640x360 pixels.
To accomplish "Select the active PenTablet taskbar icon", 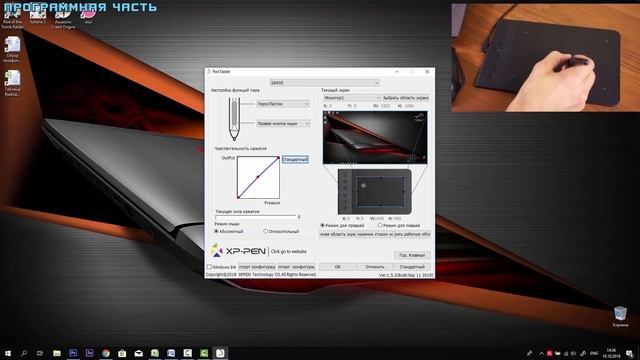I will pos(220,353).
